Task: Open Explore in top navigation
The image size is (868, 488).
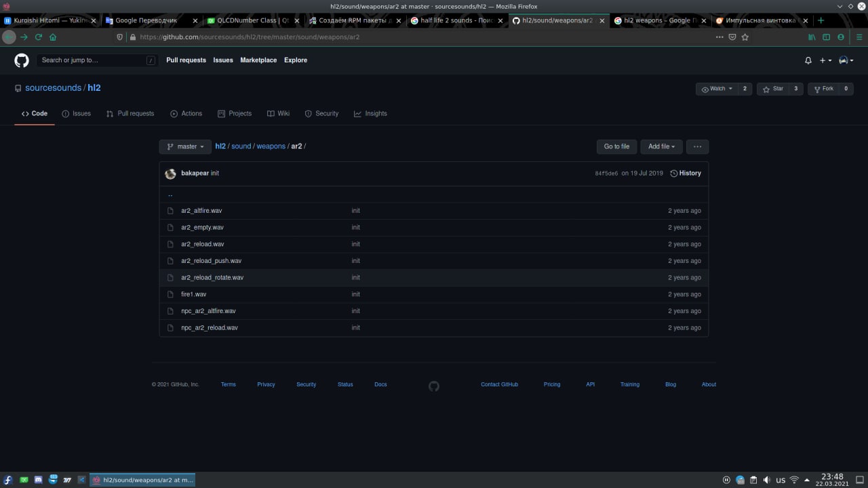Action: point(296,60)
